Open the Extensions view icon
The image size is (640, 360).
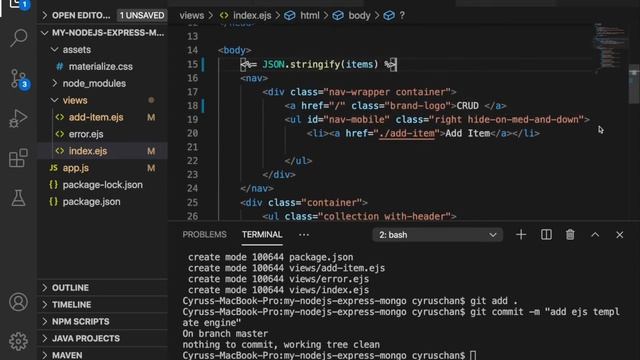(x=18, y=158)
